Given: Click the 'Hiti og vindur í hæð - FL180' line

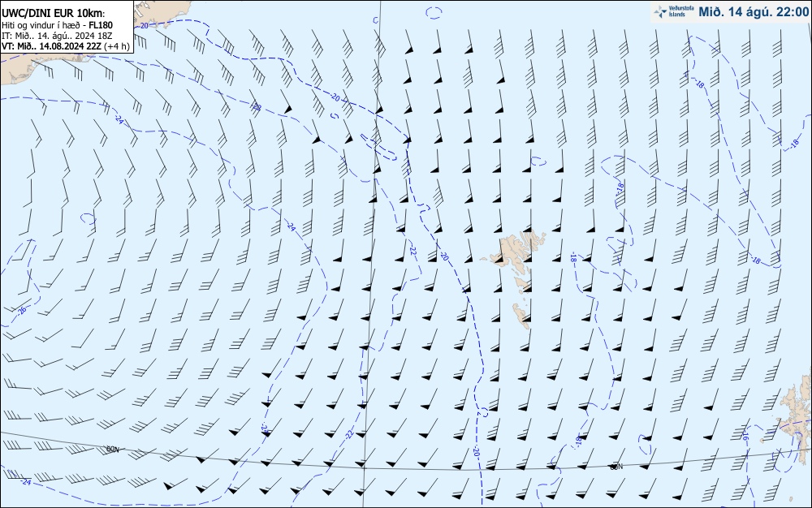Looking at the screenshot, I should click(x=57, y=25).
